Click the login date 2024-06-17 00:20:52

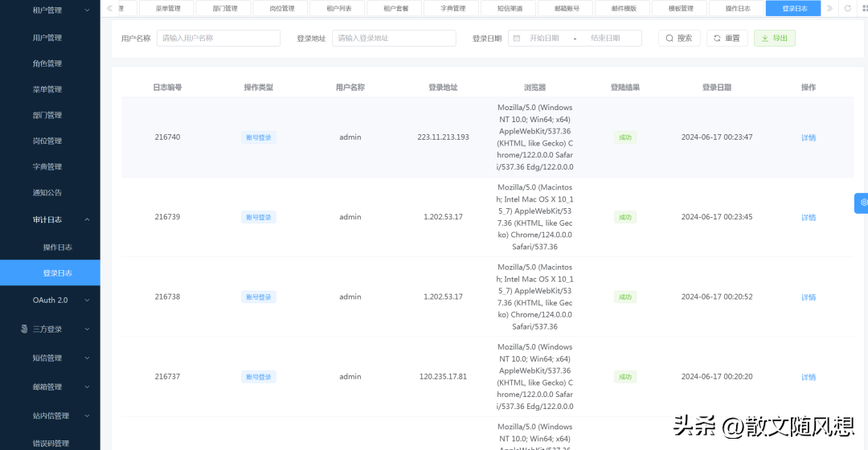click(x=717, y=297)
